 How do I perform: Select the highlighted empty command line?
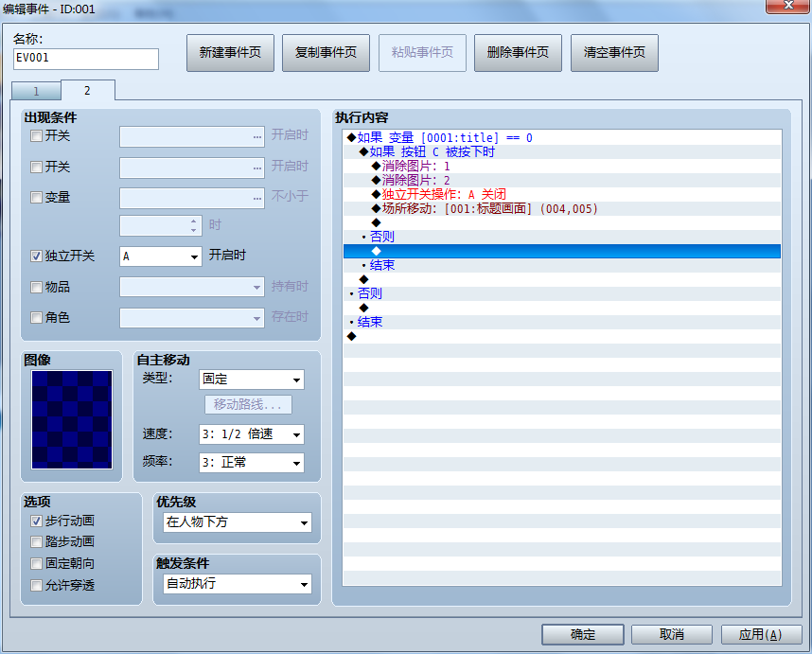[x=562, y=251]
